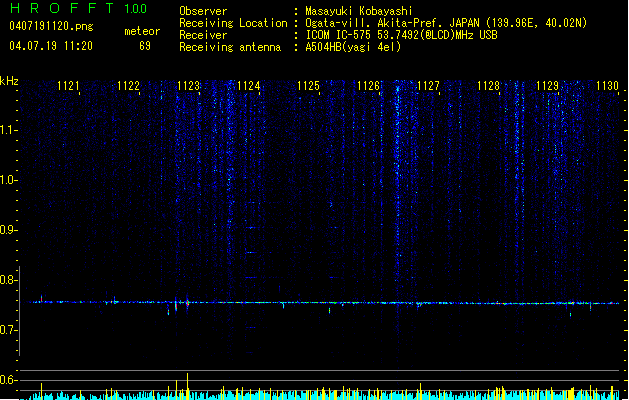Click the 1.1 kHz axis label
The image size is (629, 400).
[x=7, y=130]
